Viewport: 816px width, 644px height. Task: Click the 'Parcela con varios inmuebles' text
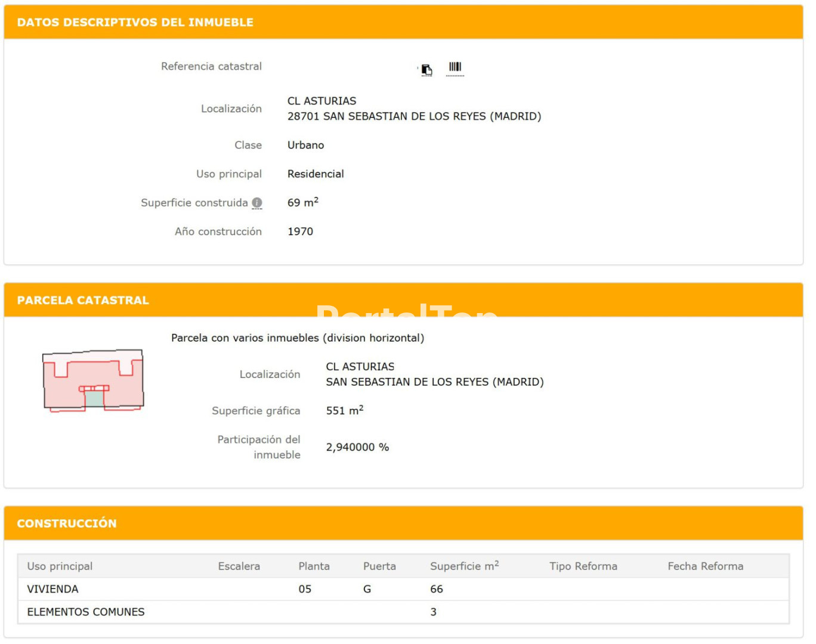pos(298,338)
